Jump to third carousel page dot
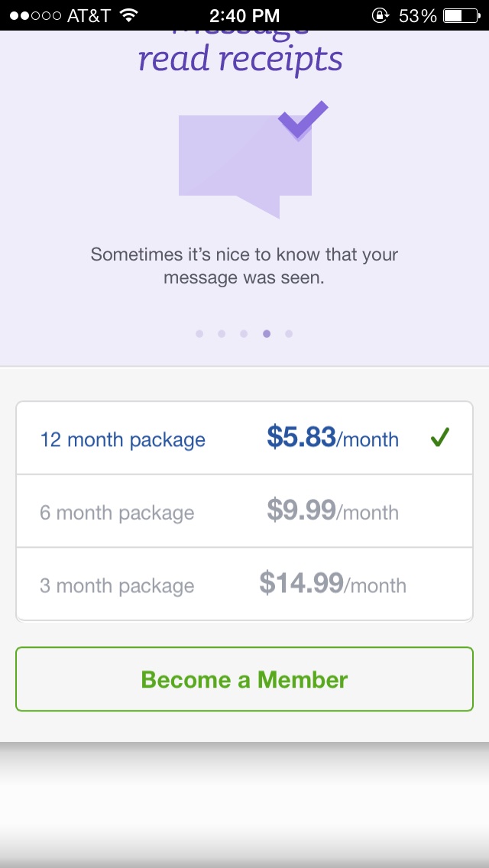 [x=244, y=333]
